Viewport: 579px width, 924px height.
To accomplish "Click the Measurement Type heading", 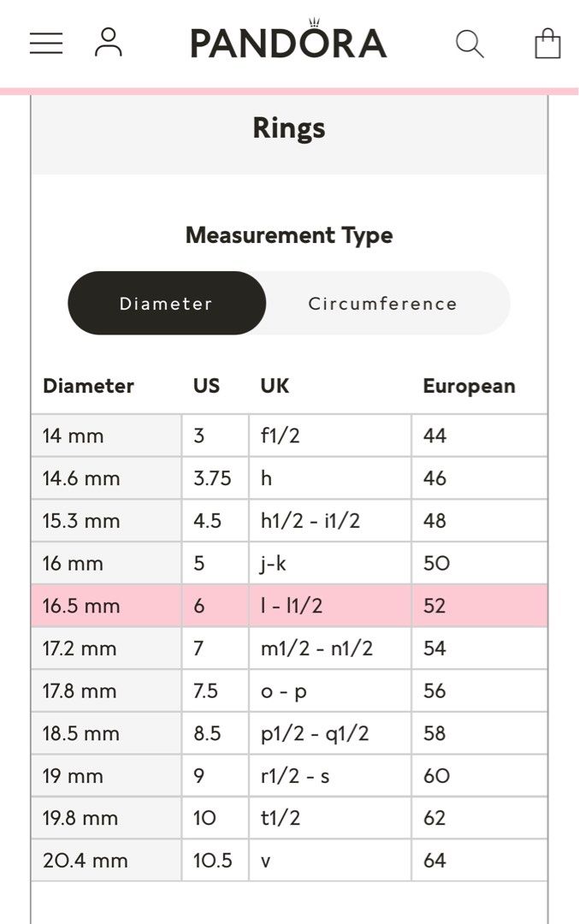I will pos(289,235).
